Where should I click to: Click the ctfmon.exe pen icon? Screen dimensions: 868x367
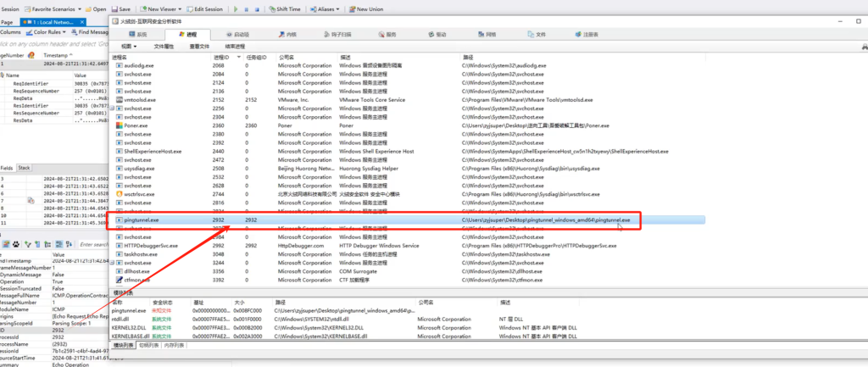coord(119,280)
